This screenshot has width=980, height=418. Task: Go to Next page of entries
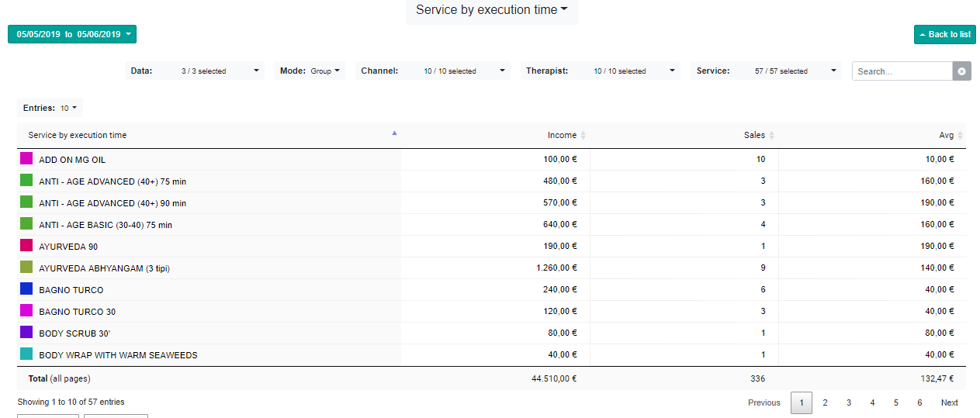949,402
